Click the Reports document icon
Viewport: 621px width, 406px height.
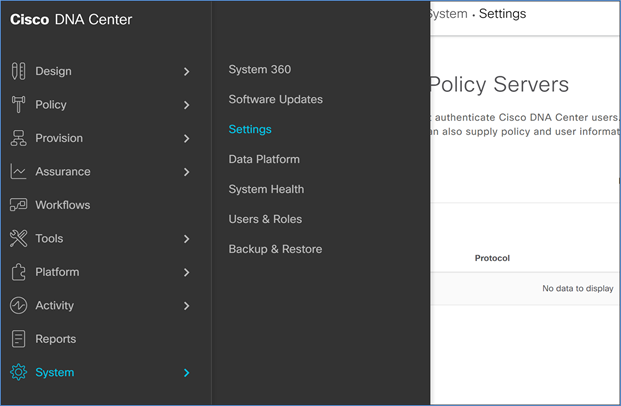coord(18,339)
